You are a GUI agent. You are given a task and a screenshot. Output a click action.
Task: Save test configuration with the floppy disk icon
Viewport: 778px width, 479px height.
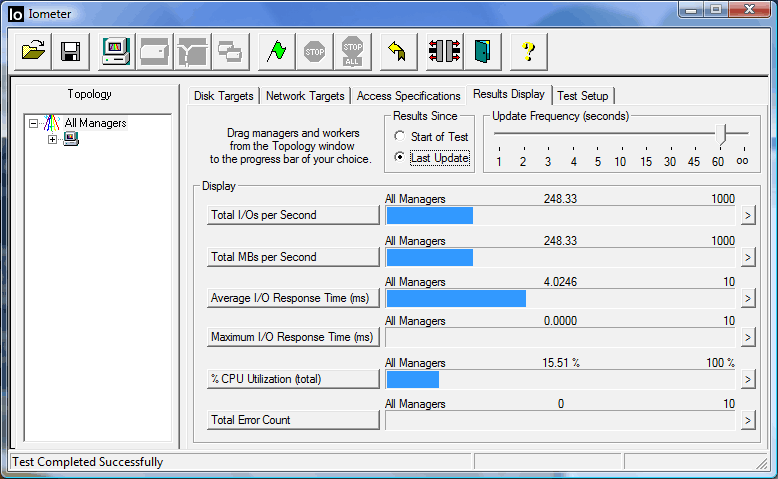coord(70,51)
